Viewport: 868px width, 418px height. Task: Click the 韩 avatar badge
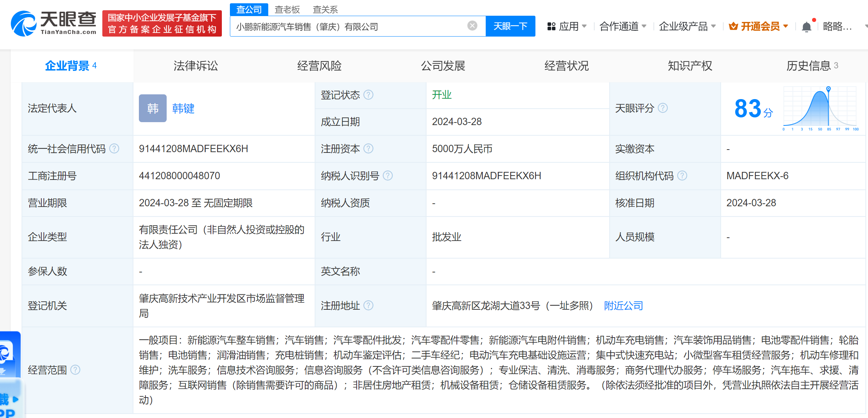click(152, 108)
